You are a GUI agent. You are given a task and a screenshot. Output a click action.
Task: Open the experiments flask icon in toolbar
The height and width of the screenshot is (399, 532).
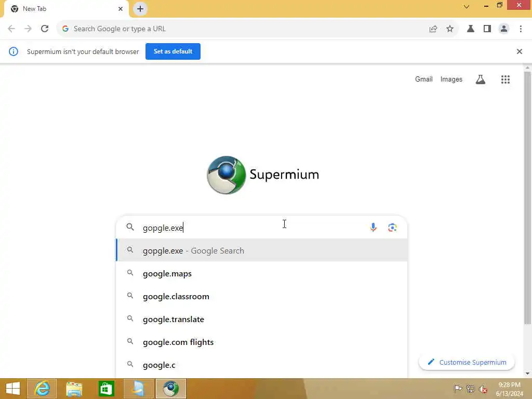pyautogui.click(x=470, y=29)
